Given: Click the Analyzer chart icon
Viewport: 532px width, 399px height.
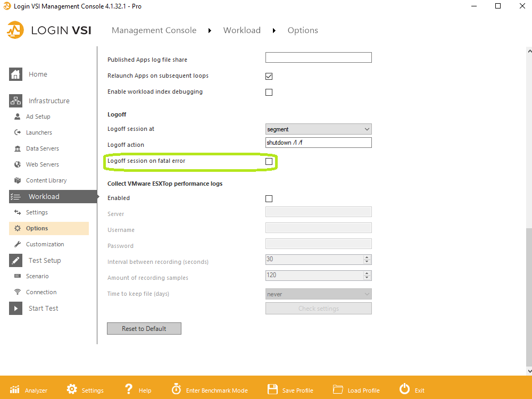Looking at the screenshot, I should click(x=14, y=389).
